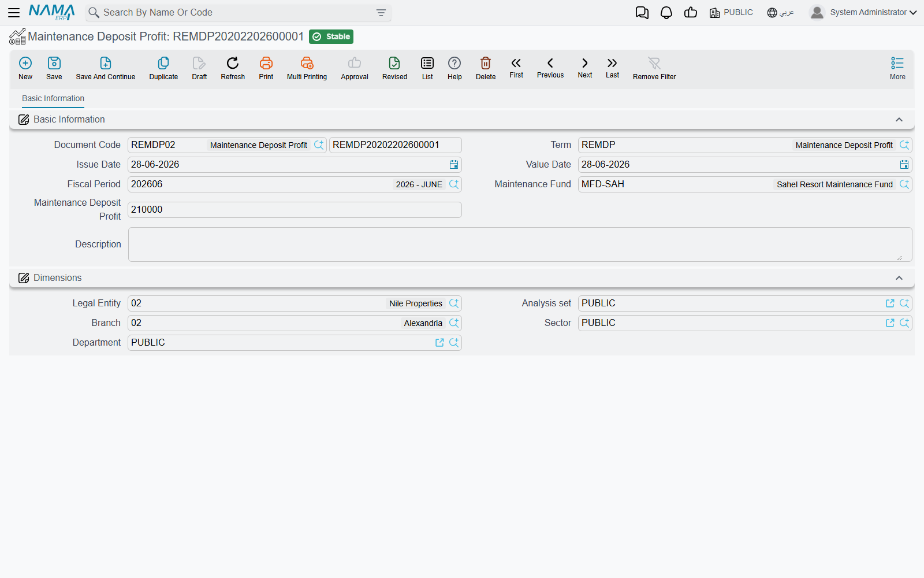
Task: Duplicate this document
Action: 163,68
